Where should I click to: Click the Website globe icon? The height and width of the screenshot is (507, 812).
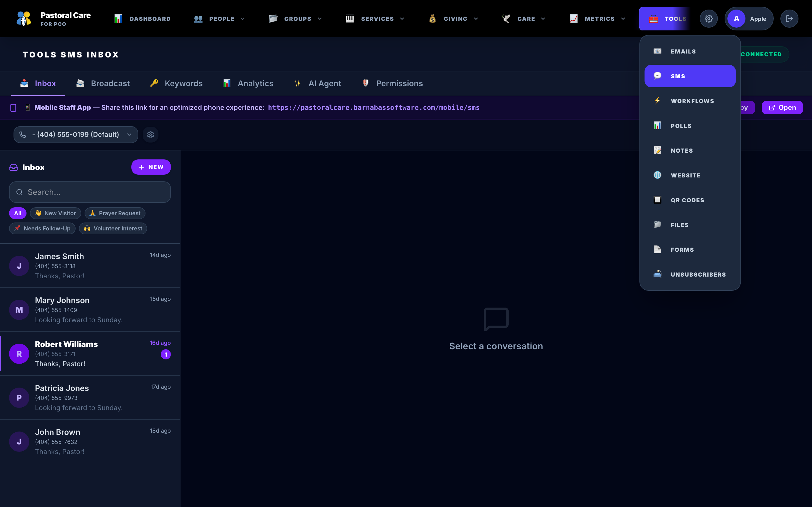click(657, 175)
